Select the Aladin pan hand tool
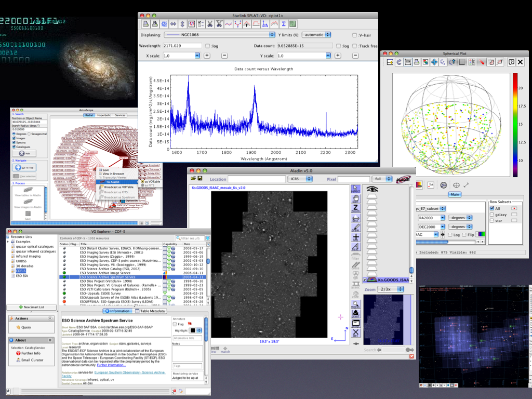 (x=355, y=199)
